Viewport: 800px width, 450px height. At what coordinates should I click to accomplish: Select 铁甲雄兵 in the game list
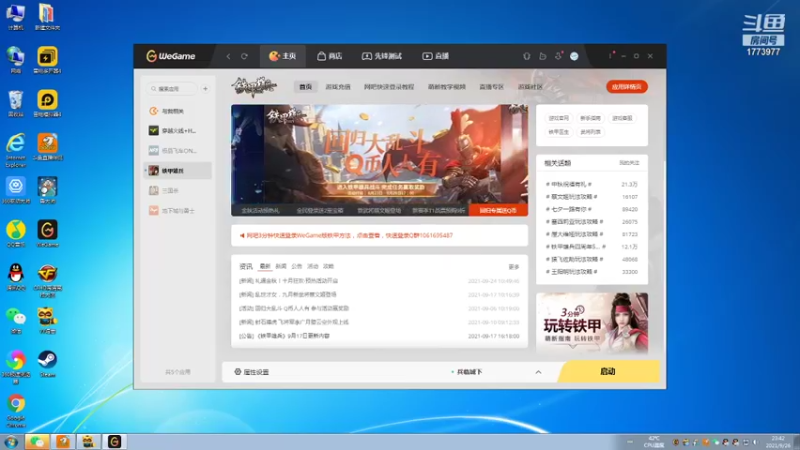pyautogui.click(x=178, y=170)
